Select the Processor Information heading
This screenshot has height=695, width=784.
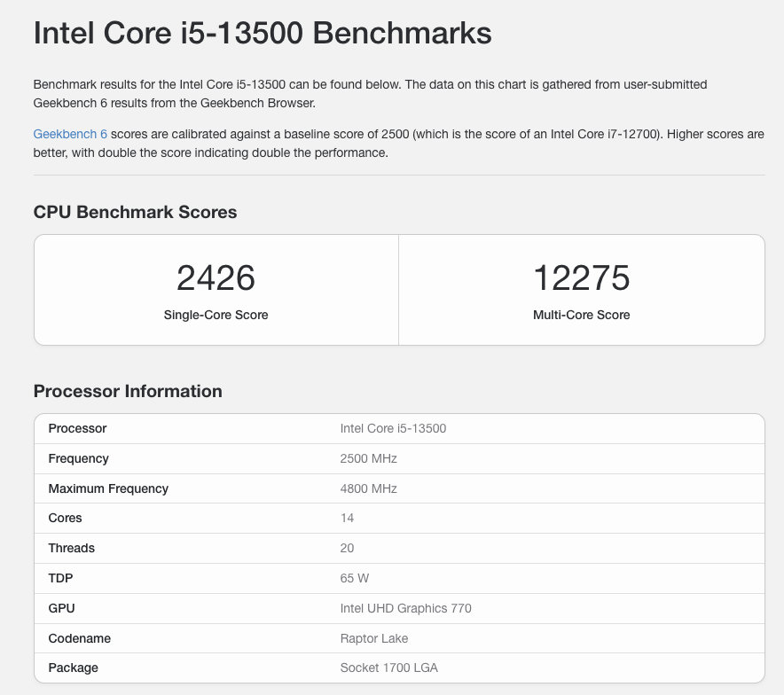coord(128,391)
